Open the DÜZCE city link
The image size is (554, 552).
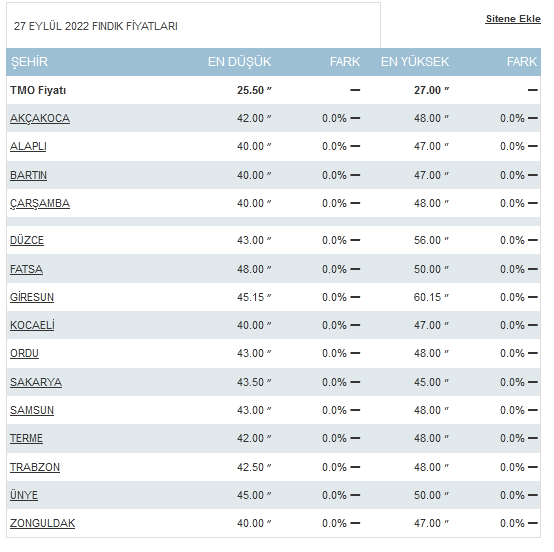[27, 240]
